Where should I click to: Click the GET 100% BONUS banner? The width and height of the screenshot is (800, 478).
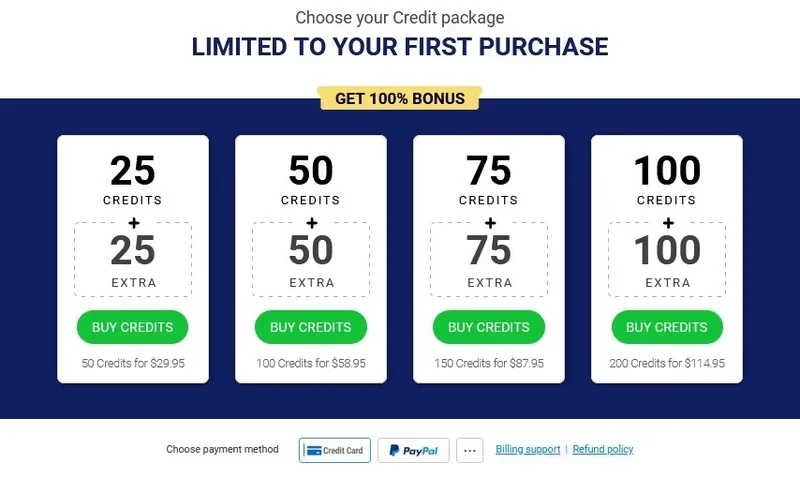click(x=399, y=98)
